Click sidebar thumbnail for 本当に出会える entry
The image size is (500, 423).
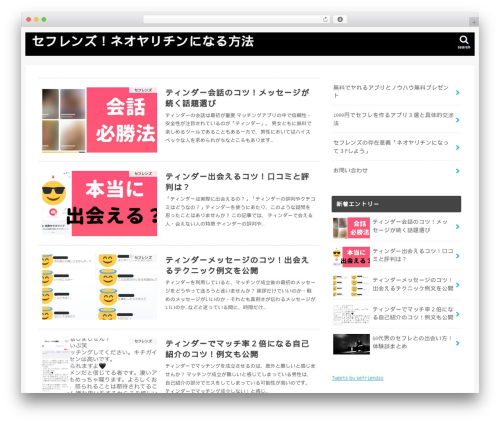tap(351, 257)
